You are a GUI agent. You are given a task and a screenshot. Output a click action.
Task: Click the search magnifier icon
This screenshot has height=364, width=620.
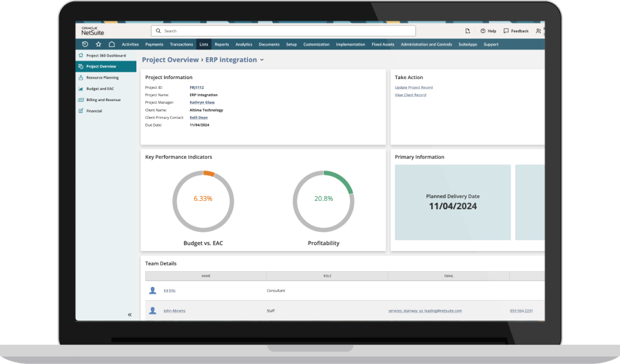(158, 31)
